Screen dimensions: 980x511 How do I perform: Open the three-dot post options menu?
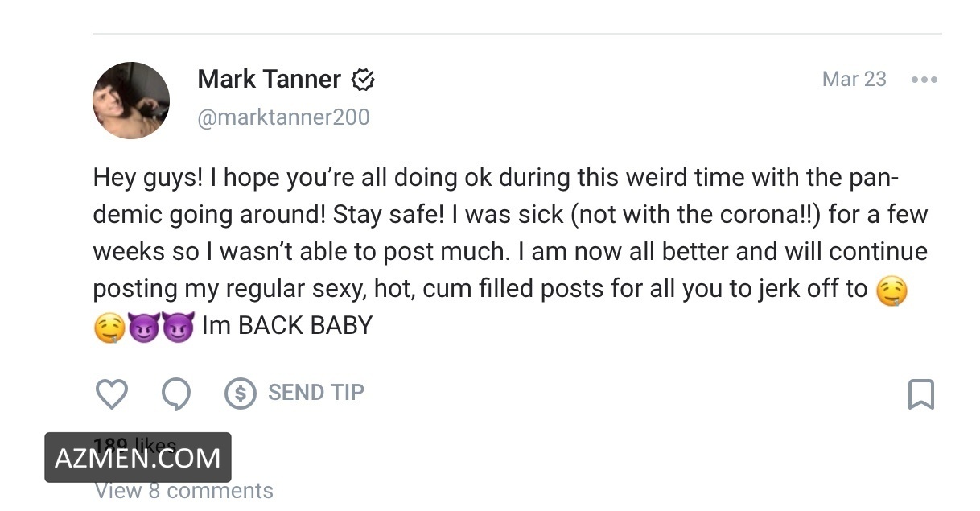coord(924,80)
